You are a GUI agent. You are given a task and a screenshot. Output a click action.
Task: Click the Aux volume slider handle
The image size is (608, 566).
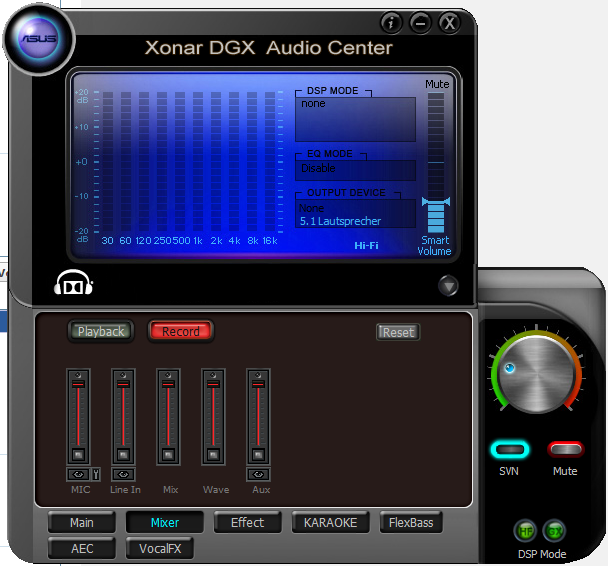(x=258, y=384)
